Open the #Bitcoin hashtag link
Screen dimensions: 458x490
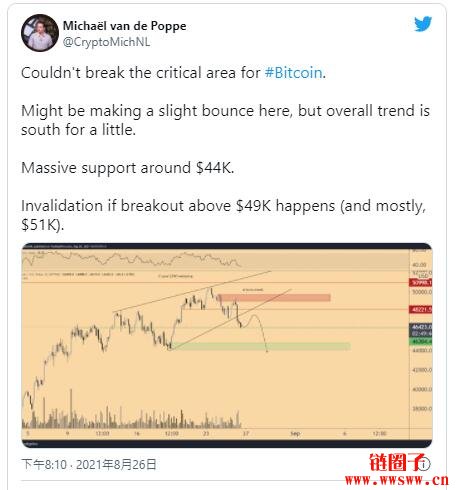293,73
